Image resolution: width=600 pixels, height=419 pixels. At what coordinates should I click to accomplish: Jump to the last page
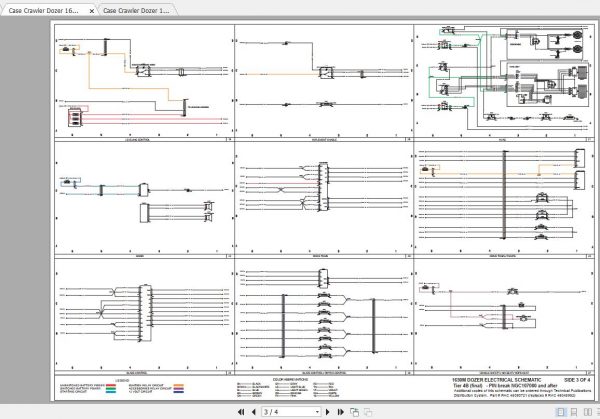340,412
